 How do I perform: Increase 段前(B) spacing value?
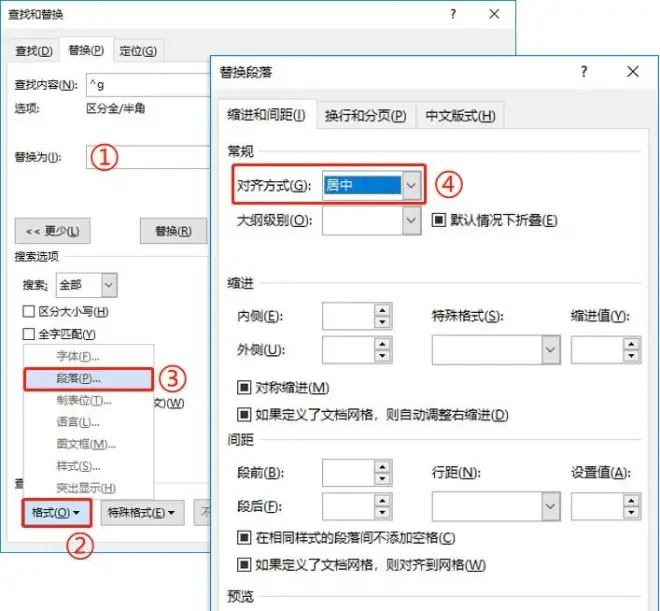(382, 467)
